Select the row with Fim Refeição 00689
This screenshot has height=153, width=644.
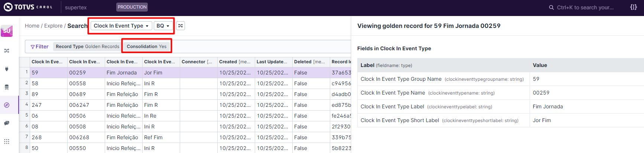(122, 94)
